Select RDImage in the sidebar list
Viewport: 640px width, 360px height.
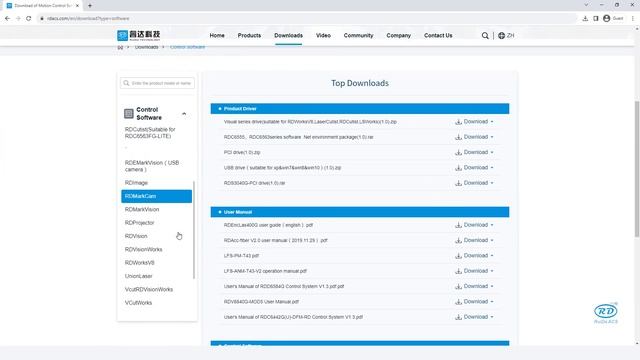pos(136,183)
